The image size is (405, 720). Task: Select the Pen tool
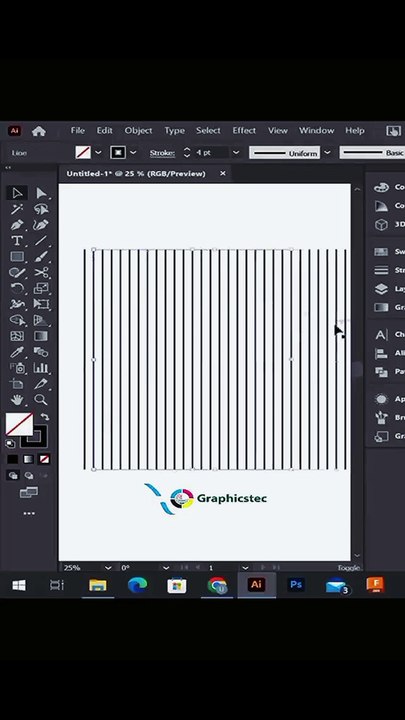pos(17,225)
